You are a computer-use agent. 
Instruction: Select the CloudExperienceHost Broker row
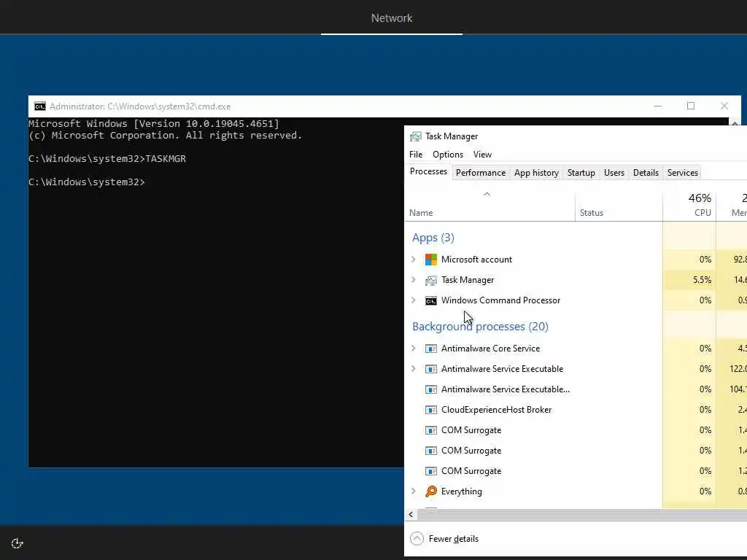pyautogui.click(x=576, y=410)
